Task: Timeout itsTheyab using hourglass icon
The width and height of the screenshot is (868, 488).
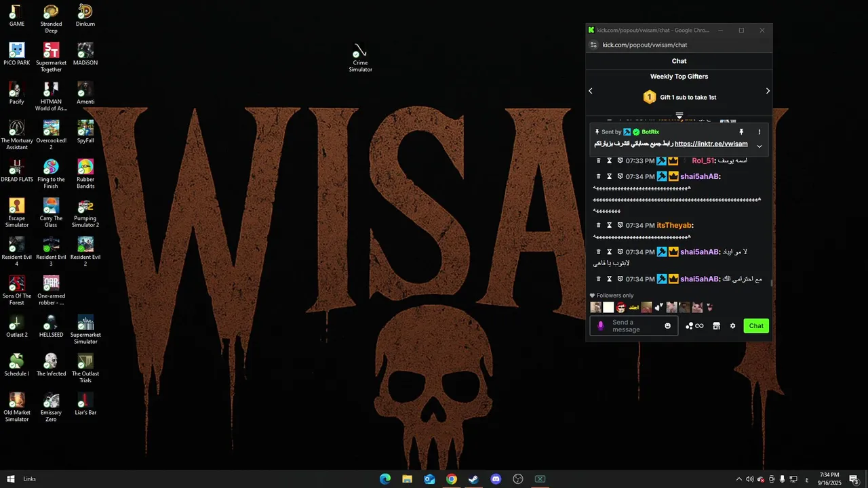Action: [x=609, y=225]
